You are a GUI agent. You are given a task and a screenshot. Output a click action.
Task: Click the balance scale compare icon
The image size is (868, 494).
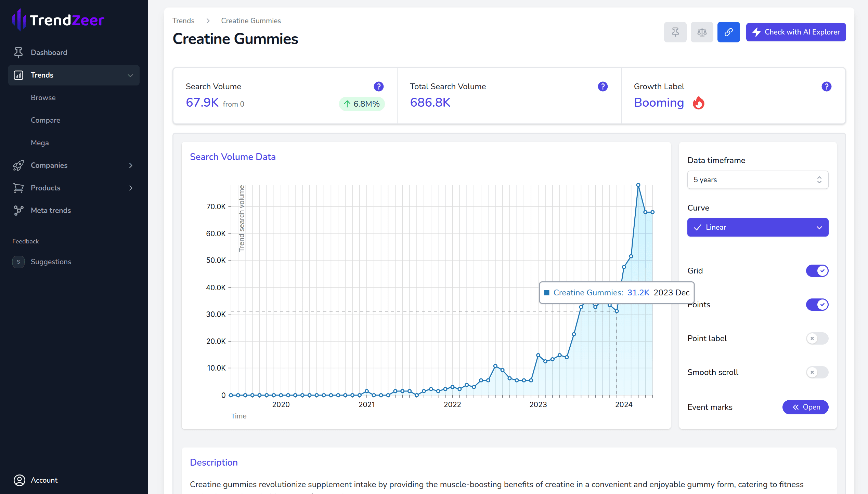pos(702,32)
